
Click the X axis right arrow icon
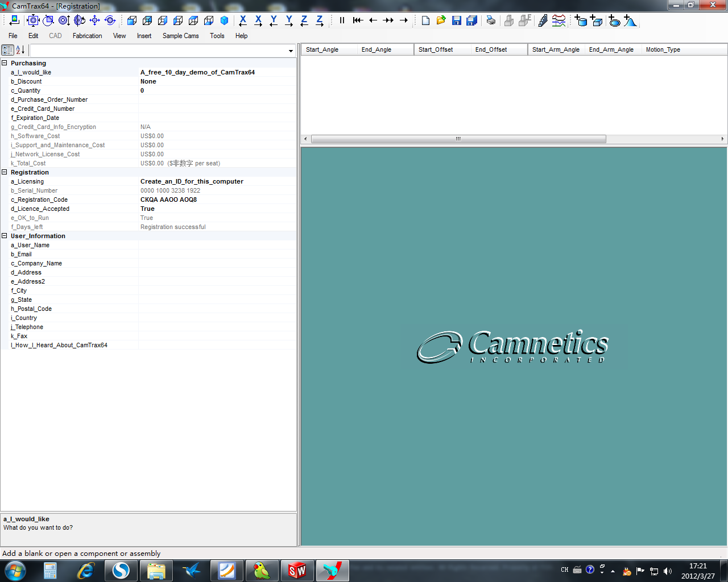[x=258, y=20]
